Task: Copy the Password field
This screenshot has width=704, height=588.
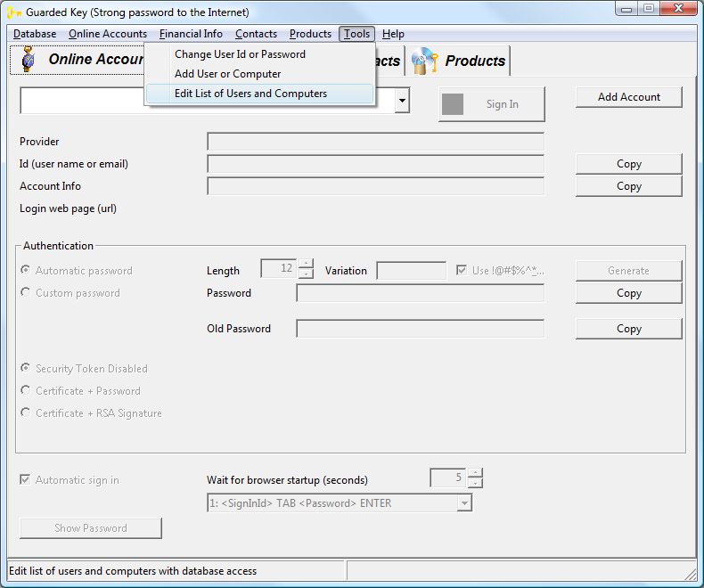Action: [x=628, y=293]
